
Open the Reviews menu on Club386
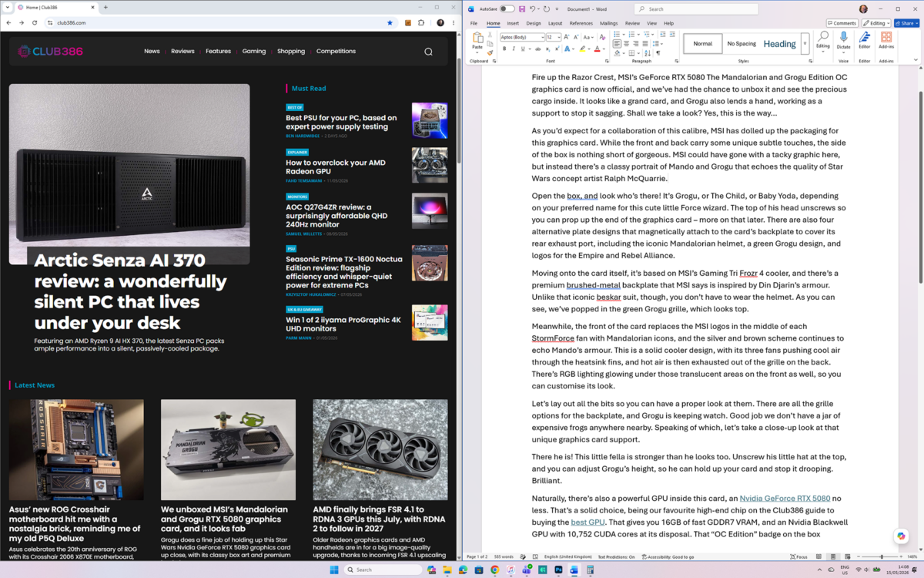[182, 51]
